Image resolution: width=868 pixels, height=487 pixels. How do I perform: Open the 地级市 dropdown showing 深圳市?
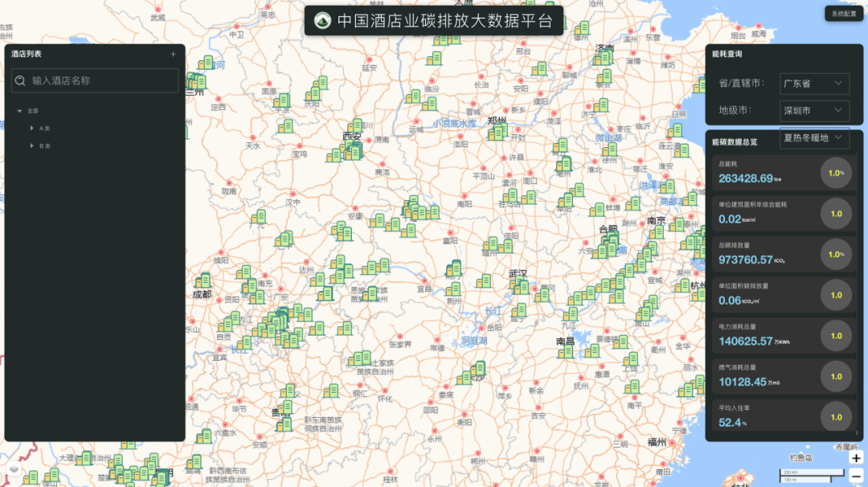click(813, 111)
